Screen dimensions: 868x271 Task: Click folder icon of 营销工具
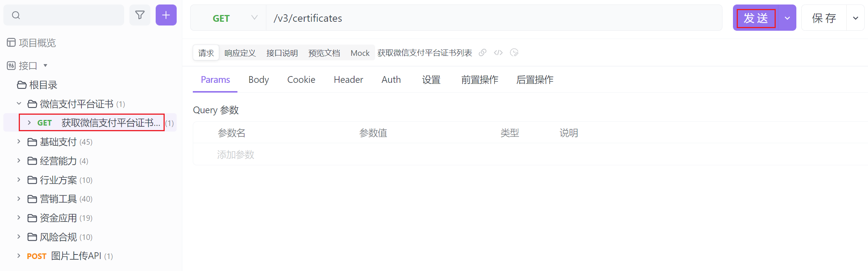pos(32,199)
